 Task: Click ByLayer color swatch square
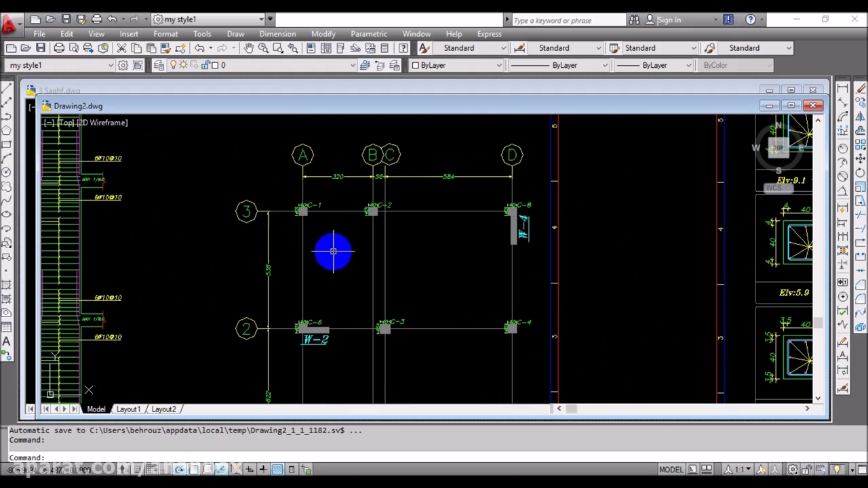pos(416,65)
